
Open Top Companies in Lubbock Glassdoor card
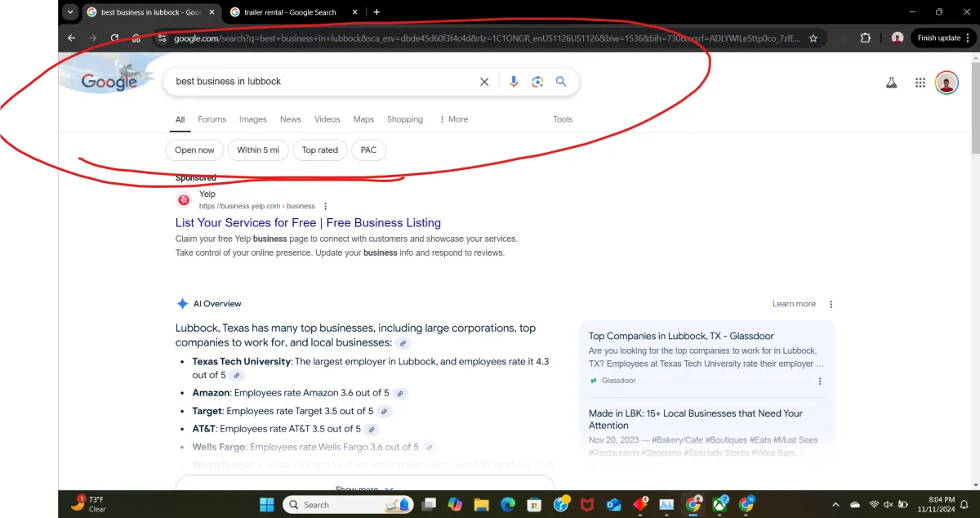pyautogui.click(x=681, y=336)
